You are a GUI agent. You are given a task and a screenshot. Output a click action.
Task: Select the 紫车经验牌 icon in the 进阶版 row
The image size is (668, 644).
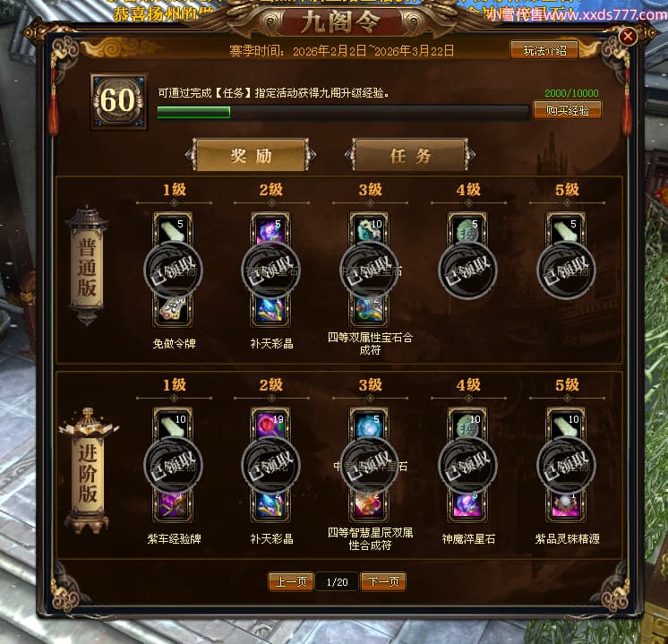tap(173, 506)
